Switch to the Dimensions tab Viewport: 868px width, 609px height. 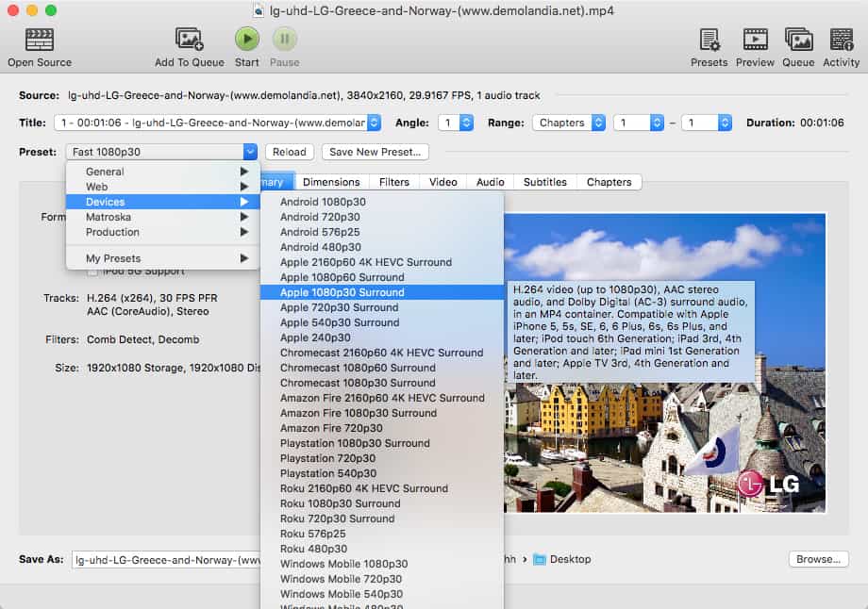tap(331, 182)
